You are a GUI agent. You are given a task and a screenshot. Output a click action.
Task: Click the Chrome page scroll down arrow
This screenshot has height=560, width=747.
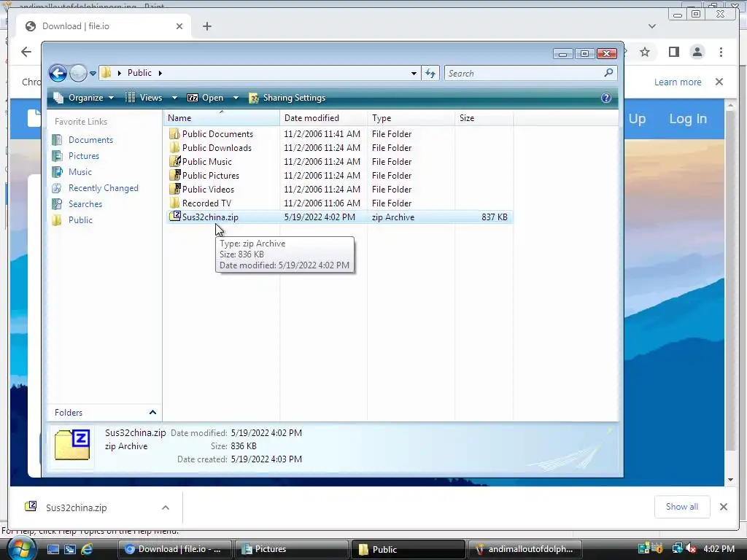pyautogui.click(x=731, y=480)
